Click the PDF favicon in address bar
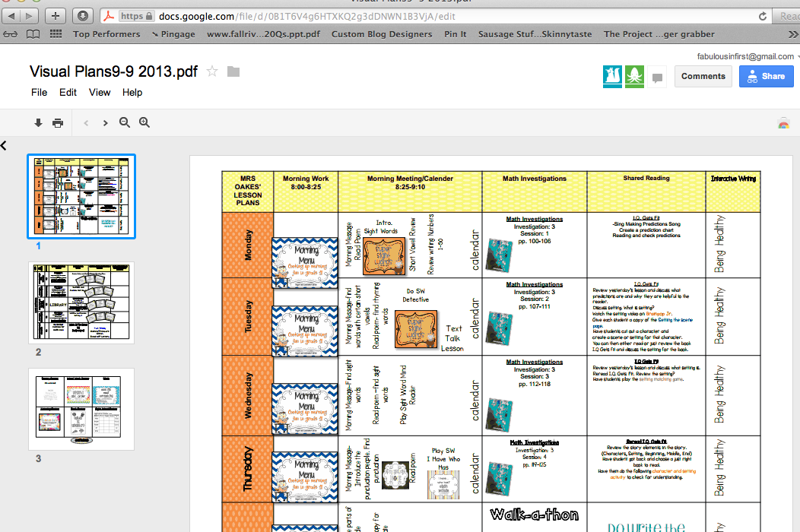This screenshot has height=532, width=800. pos(109,16)
